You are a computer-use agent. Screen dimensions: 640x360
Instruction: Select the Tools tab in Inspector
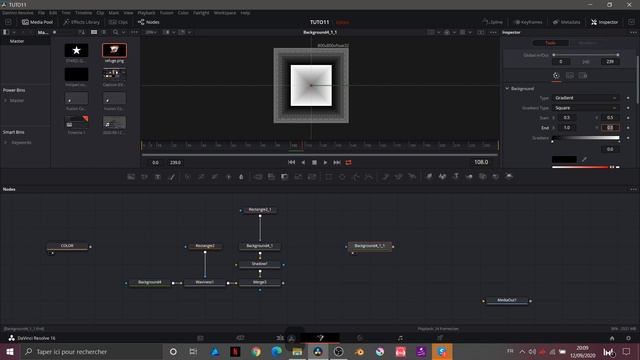pos(551,42)
